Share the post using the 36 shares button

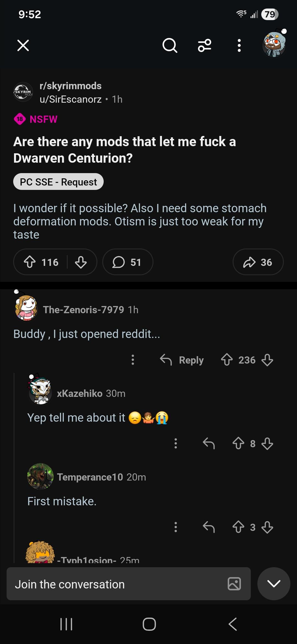[x=258, y=262]
